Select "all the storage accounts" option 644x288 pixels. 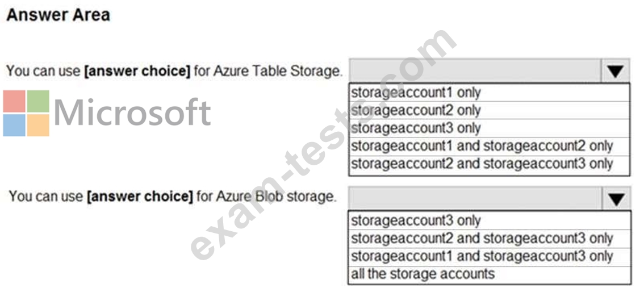(423, 274)
